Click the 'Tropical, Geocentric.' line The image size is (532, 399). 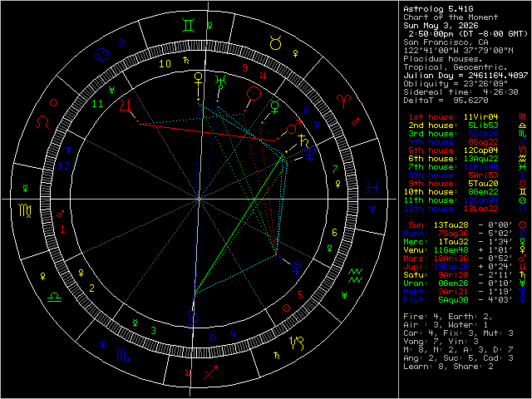coord(456,67)
